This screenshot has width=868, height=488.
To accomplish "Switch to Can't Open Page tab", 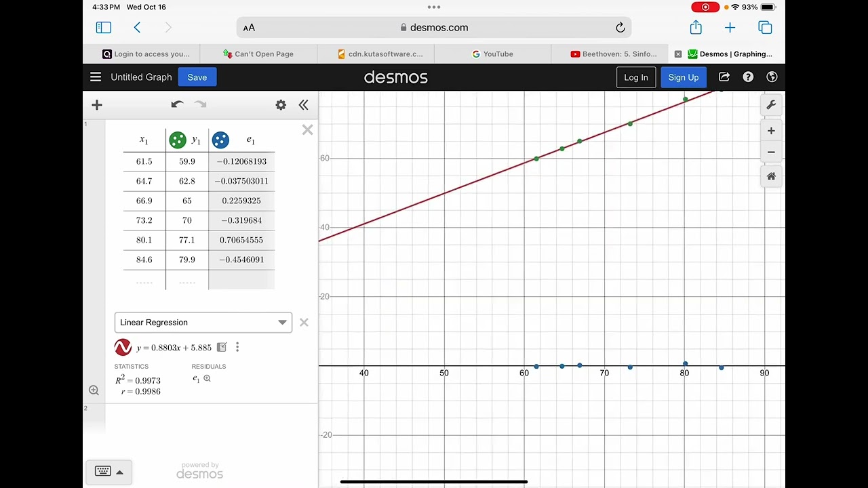I will (x=258, y=54).
